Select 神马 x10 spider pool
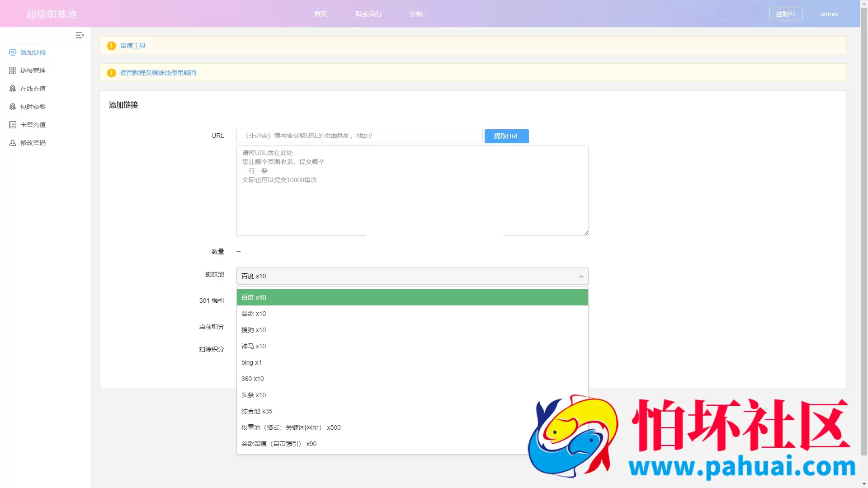868x488 pixels. (254, 346)
